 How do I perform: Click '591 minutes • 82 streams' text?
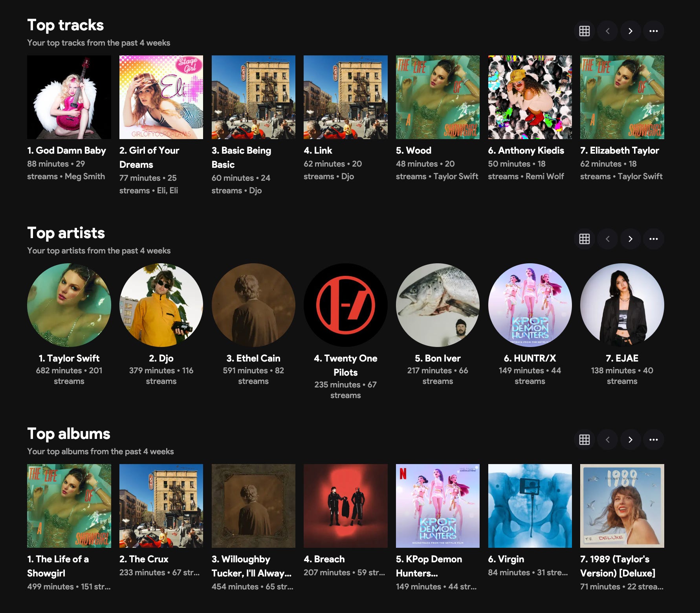pos(253,376)
